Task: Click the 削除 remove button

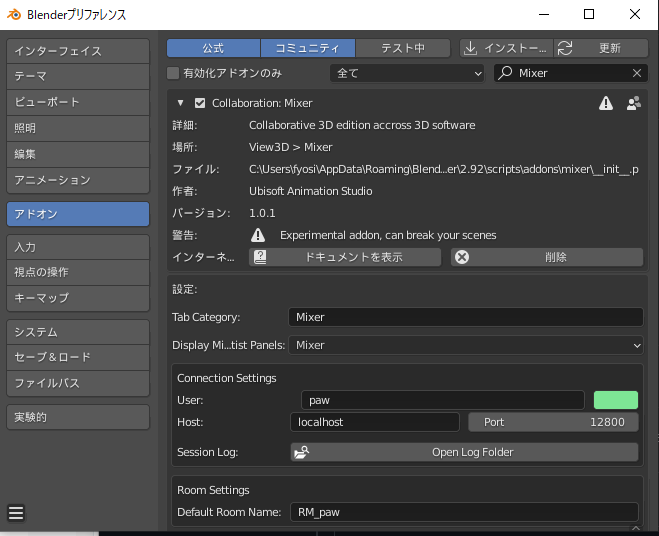Action: [x=547, y=257]
